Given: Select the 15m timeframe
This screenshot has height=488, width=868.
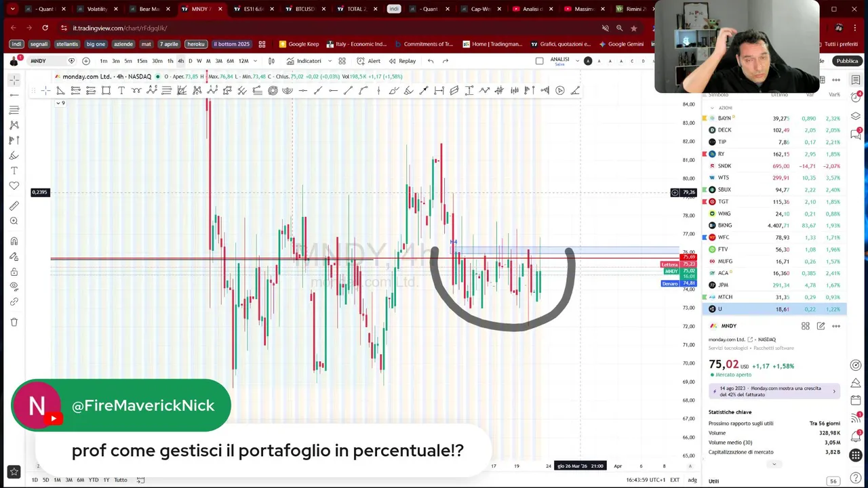Looking at the screenshot, I should pos(142,61).
